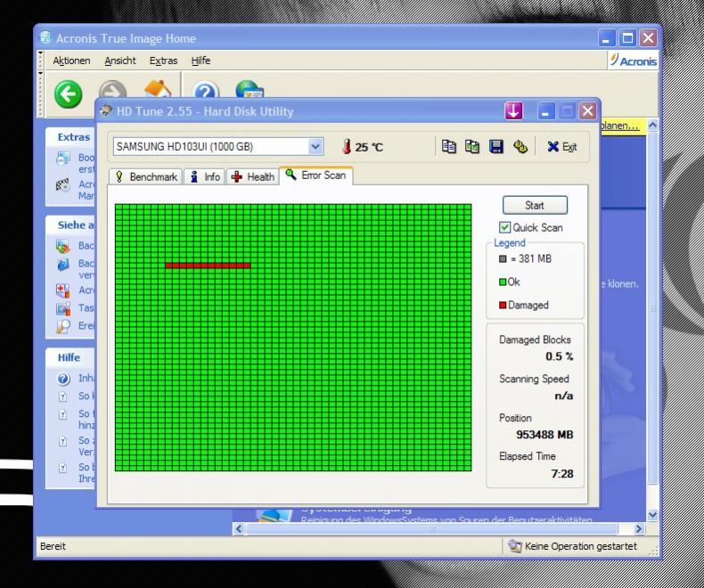Click the Acronis logo at top right
This screenshot has height=588, width=704.
(x=633, y=61)
